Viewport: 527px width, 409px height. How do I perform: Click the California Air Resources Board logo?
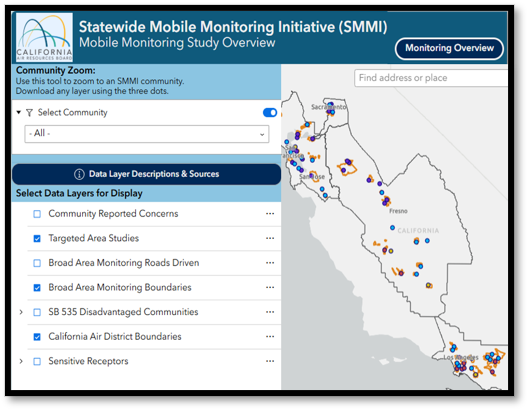coord(44,37)
